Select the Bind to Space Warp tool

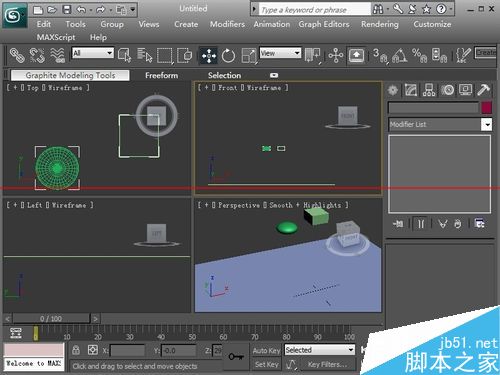tap(57, 55)
